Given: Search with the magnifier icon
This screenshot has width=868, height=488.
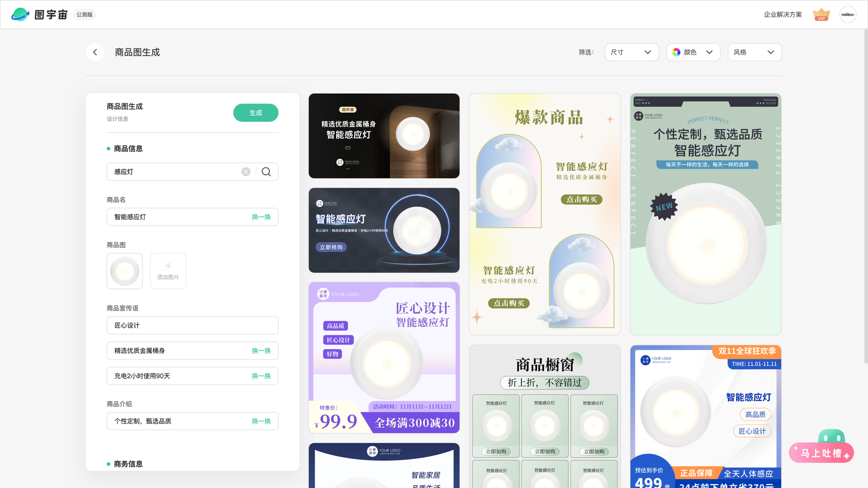Looking at the screenshot, I should coord(266,172).
